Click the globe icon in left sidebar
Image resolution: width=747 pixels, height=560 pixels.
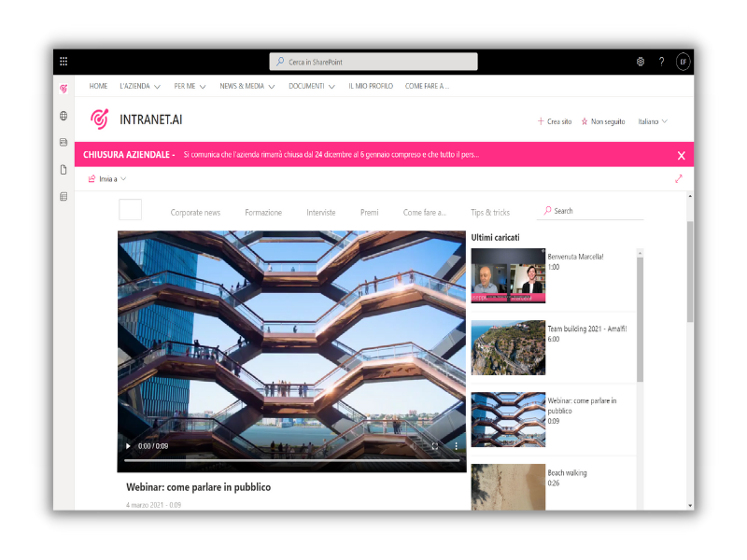coord(63,117)
